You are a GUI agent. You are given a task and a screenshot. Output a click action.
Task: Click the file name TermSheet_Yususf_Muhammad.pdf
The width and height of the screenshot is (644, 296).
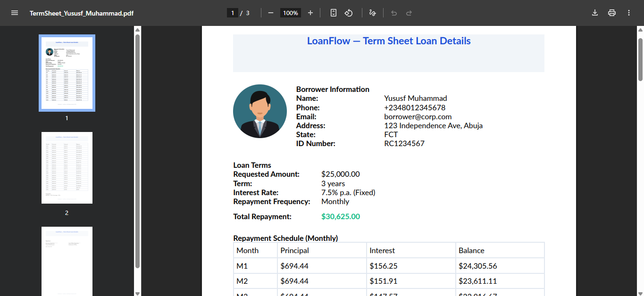(x=82, y=13)
